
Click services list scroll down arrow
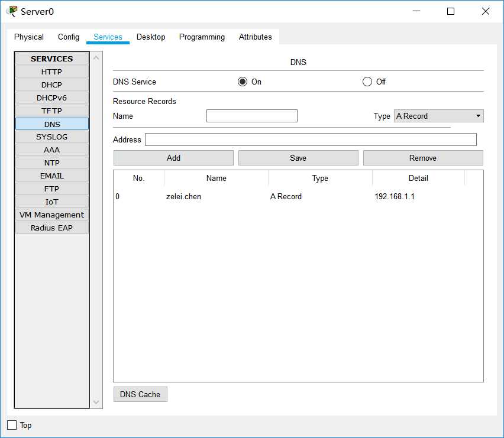coord(96,402)
